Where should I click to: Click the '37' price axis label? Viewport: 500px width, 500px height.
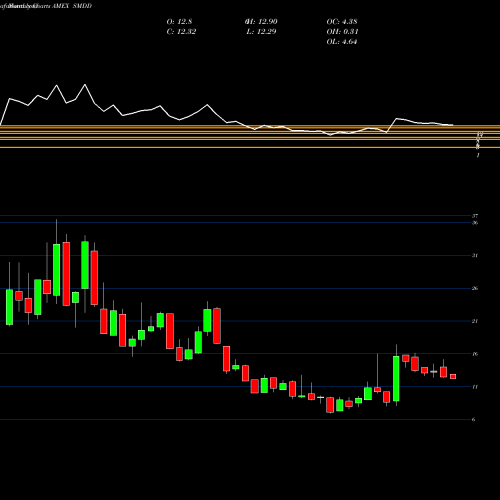475,216
